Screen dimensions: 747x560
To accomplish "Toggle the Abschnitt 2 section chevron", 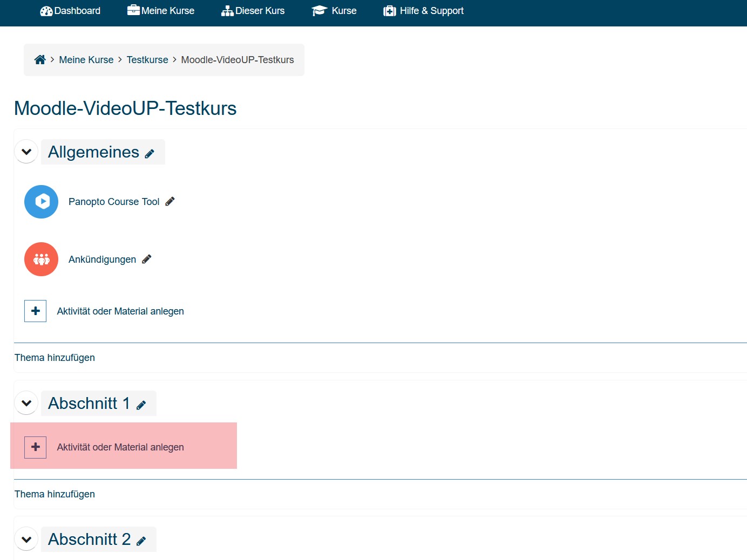I will click(x=26, y=539).
